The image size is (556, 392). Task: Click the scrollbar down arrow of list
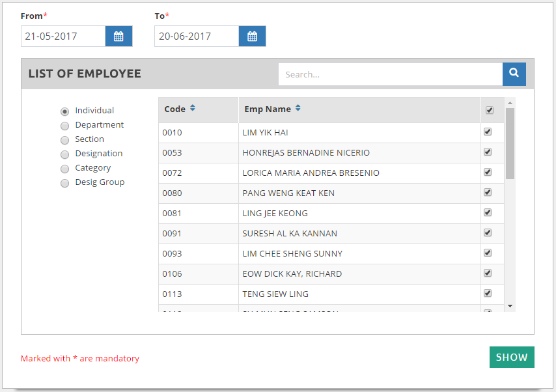(510, 306)
